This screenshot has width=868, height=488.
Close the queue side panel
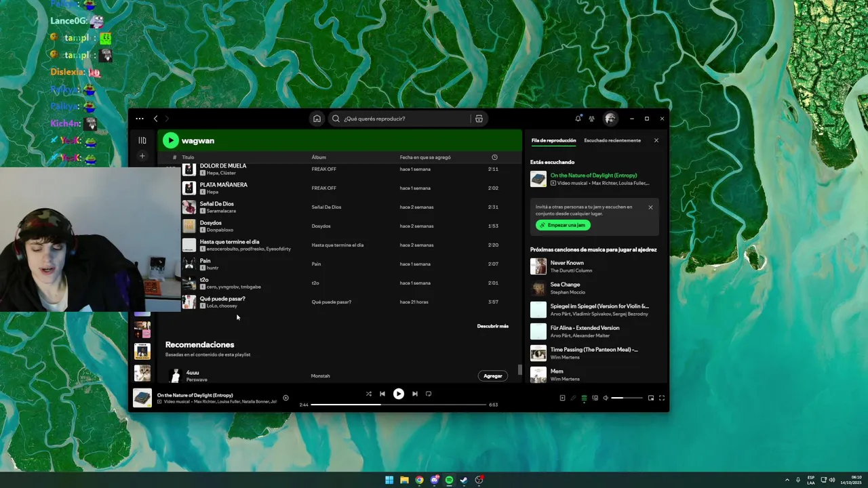pos(656,140)
